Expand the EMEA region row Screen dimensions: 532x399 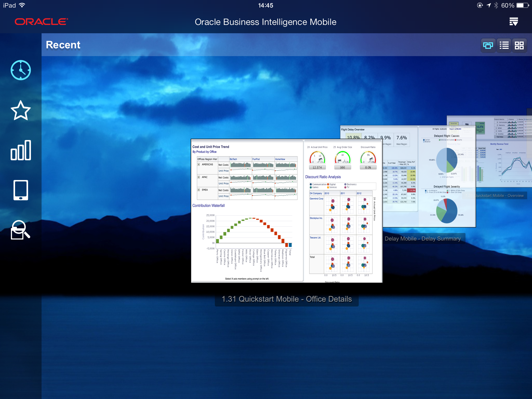[x=199, y=190]
